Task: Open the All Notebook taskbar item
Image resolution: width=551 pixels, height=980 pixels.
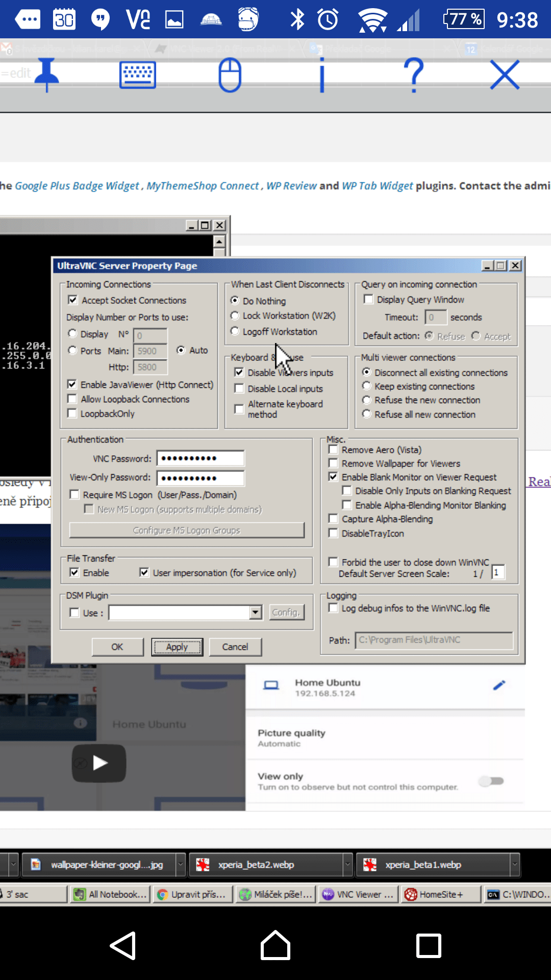Action: coord(110,894)
